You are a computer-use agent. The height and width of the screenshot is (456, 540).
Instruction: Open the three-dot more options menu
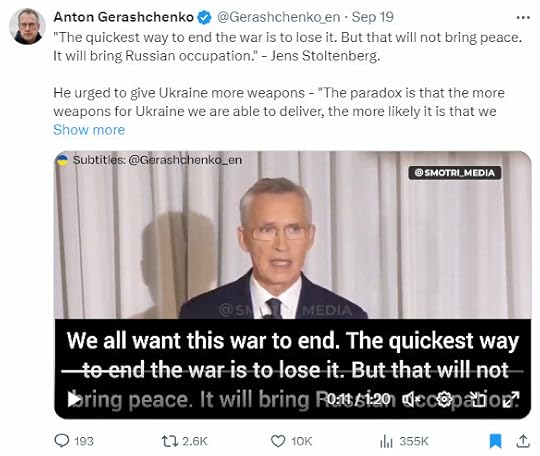(x=523, y=18)
